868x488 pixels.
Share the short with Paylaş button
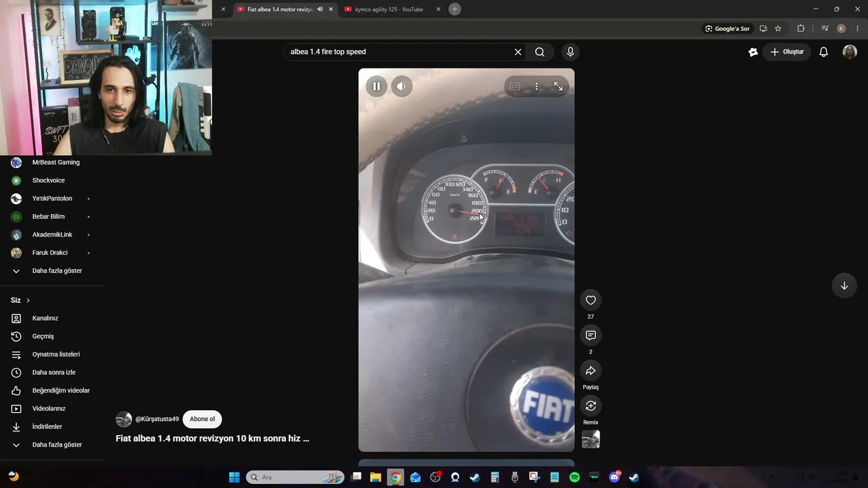591,371
